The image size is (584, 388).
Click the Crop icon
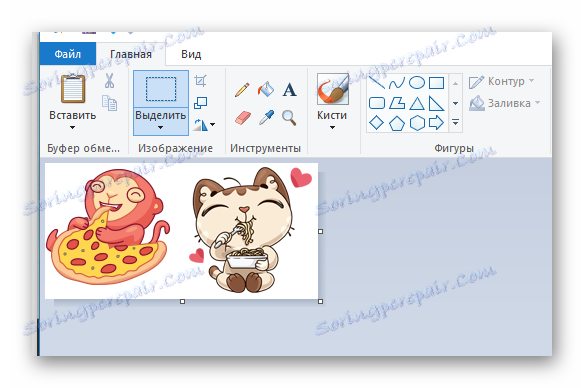200,80
